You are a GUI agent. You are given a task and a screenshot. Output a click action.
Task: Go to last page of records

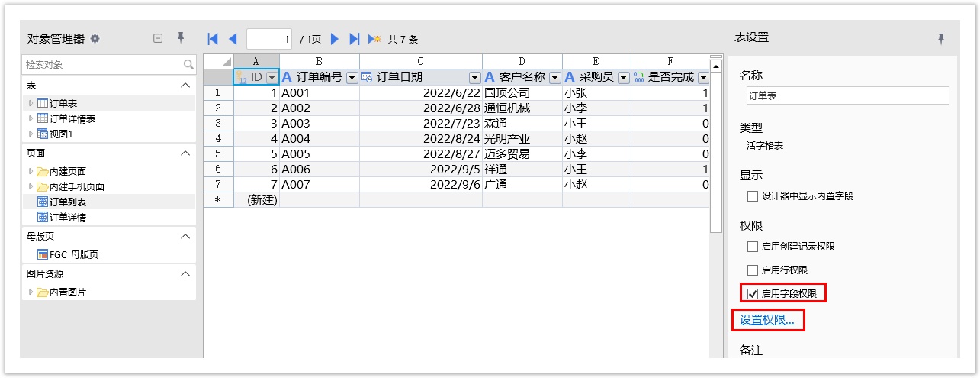[x=354, y=39]
